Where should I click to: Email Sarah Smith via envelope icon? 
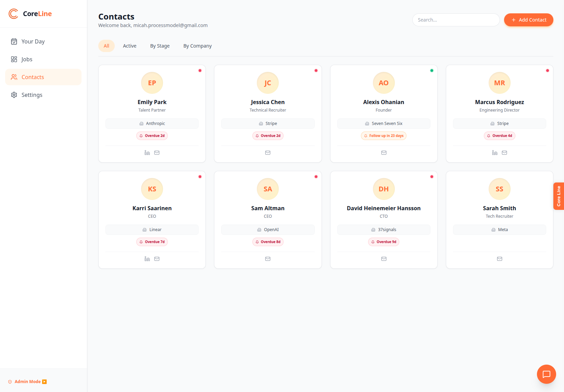click(500, 259)
